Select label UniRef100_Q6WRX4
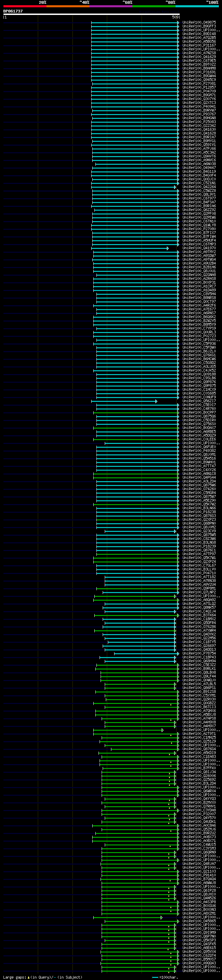This screenshot has width=222, height=980. click(199, 791)
